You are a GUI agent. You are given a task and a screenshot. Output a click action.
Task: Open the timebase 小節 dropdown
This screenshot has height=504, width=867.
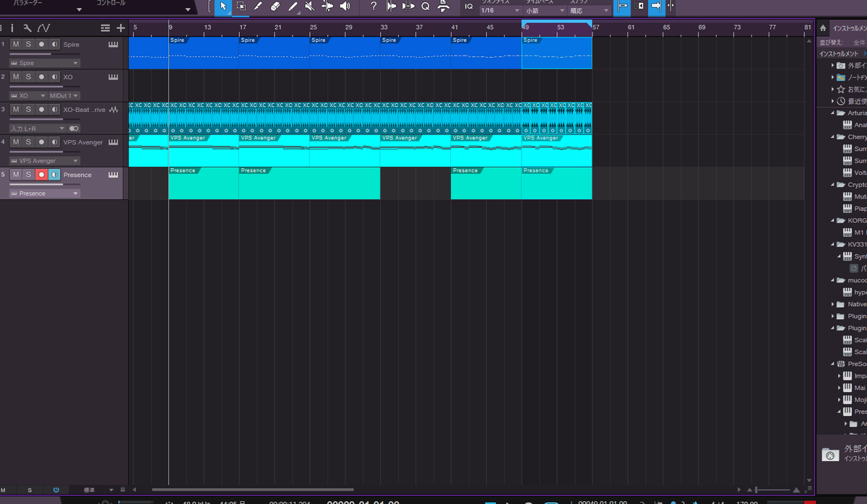[544, 11]
